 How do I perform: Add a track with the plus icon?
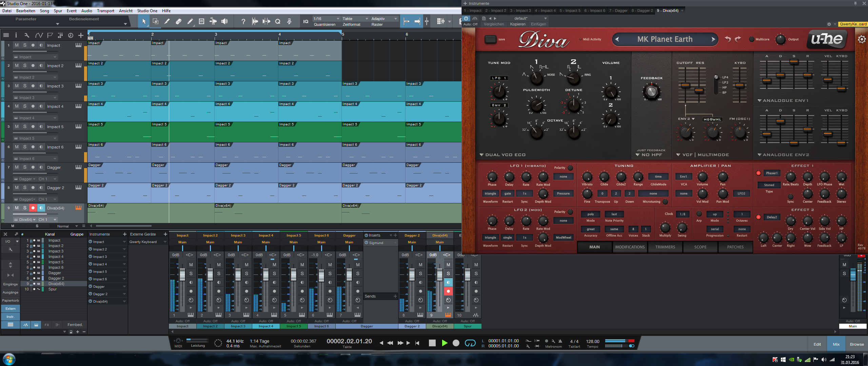click(81, 35)
